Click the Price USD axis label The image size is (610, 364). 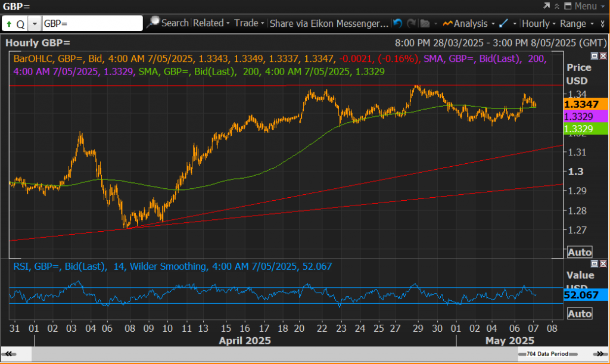(578, 74)
